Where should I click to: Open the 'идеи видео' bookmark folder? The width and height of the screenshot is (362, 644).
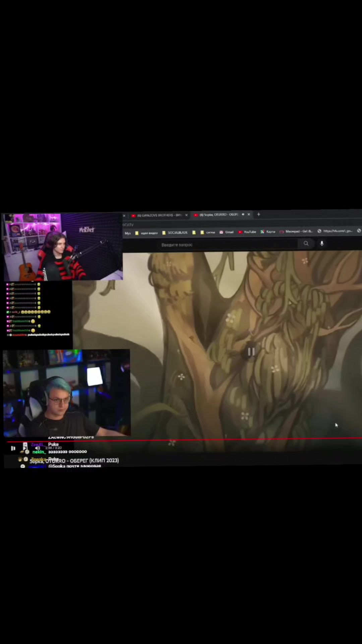click(x=146, y=233)
